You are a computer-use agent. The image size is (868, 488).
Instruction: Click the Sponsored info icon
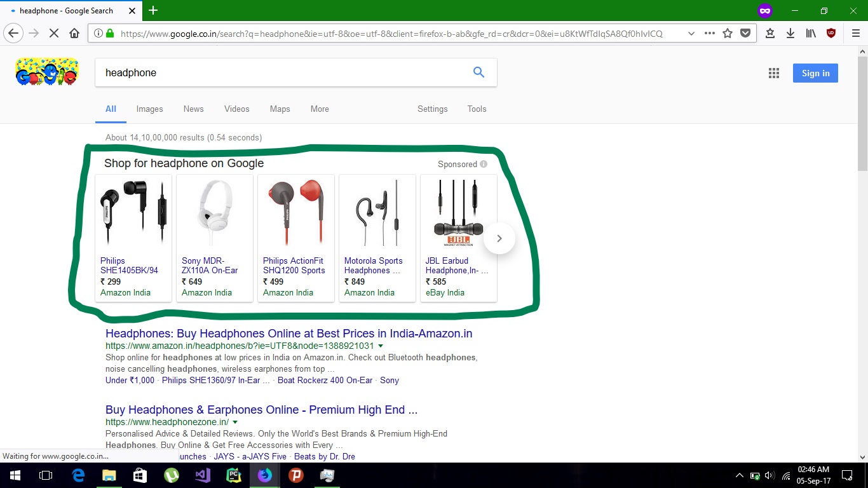[x=484, y=164]
